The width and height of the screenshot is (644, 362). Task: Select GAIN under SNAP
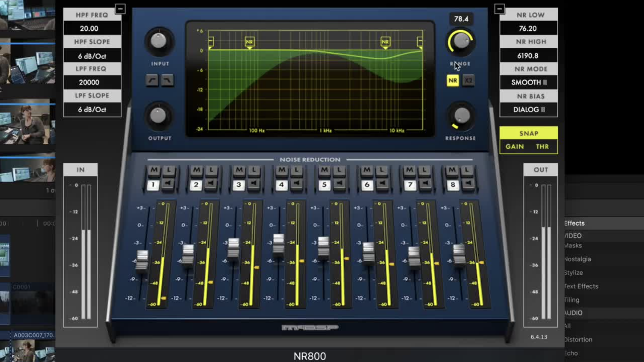point(515,147)
